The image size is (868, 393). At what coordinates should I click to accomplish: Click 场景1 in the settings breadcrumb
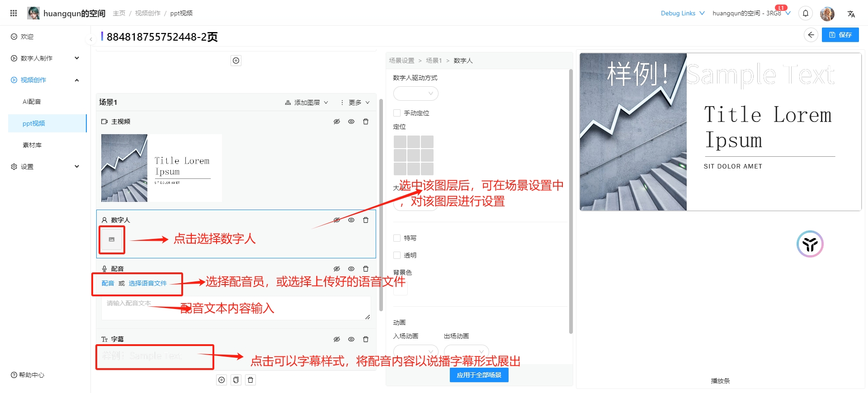(434, 61)
